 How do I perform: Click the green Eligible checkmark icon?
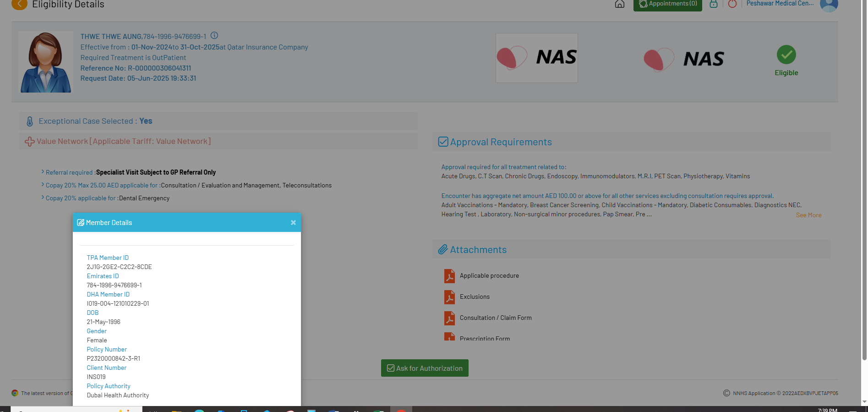[x=786, y=55]
